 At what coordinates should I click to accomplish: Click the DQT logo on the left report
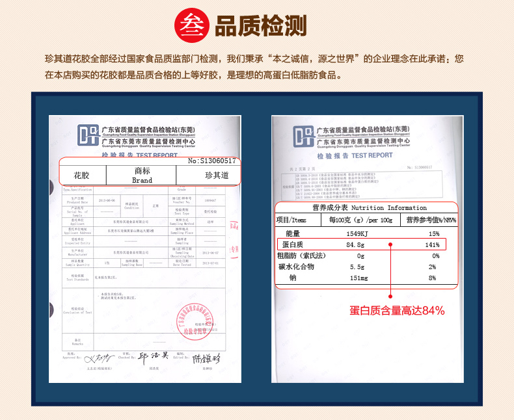(x=88, y=135)
